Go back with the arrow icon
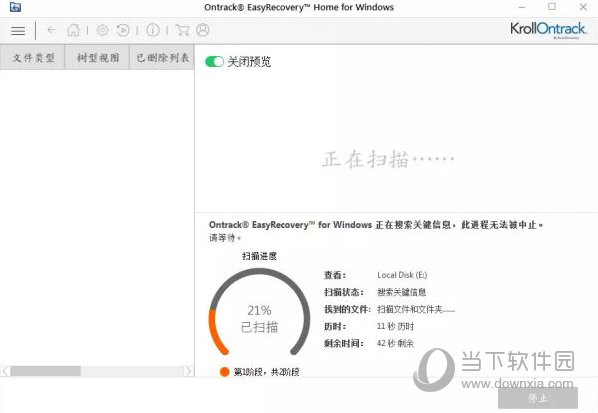This screenshot has width=598, height=413. (51, 30)
